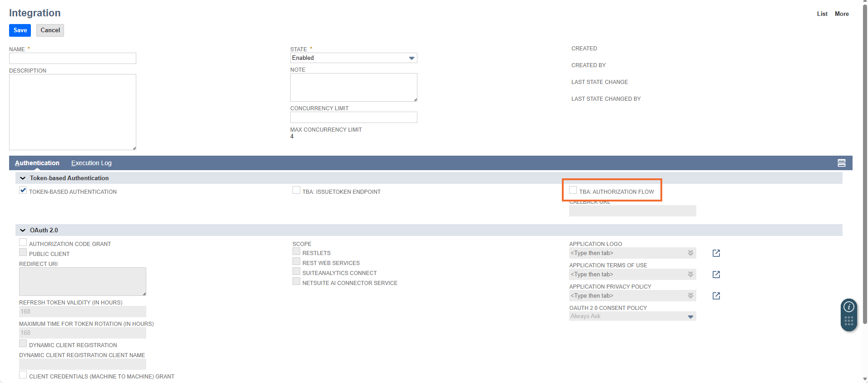Enable the TBA: Issuetoken Endpoint checkbox
This screenshot has width=868, height=383.
[296, 191]
